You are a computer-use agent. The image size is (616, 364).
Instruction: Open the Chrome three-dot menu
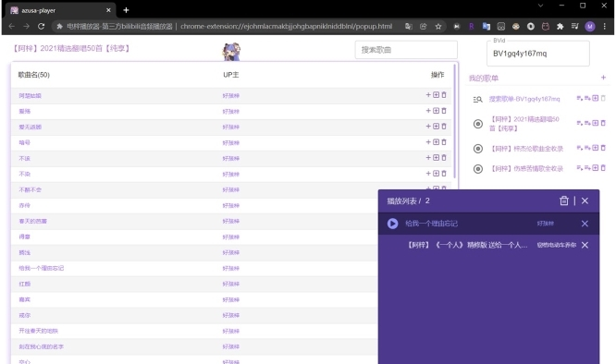(605, 26)
